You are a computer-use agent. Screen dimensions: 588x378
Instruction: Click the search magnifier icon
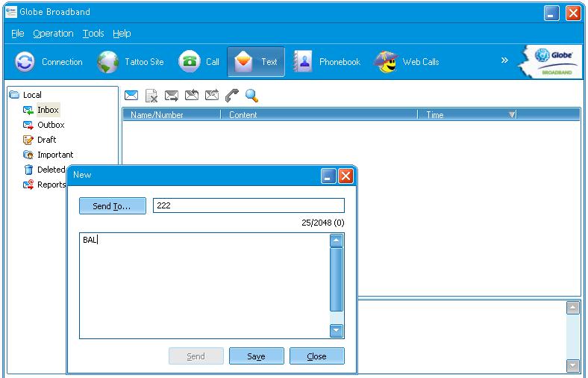[251, 96]
